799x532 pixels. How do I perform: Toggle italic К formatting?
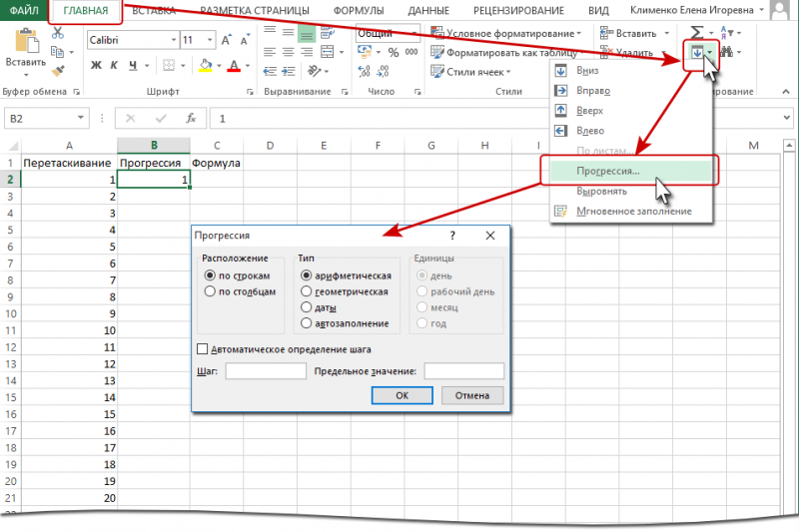click(x=114, y=65)
